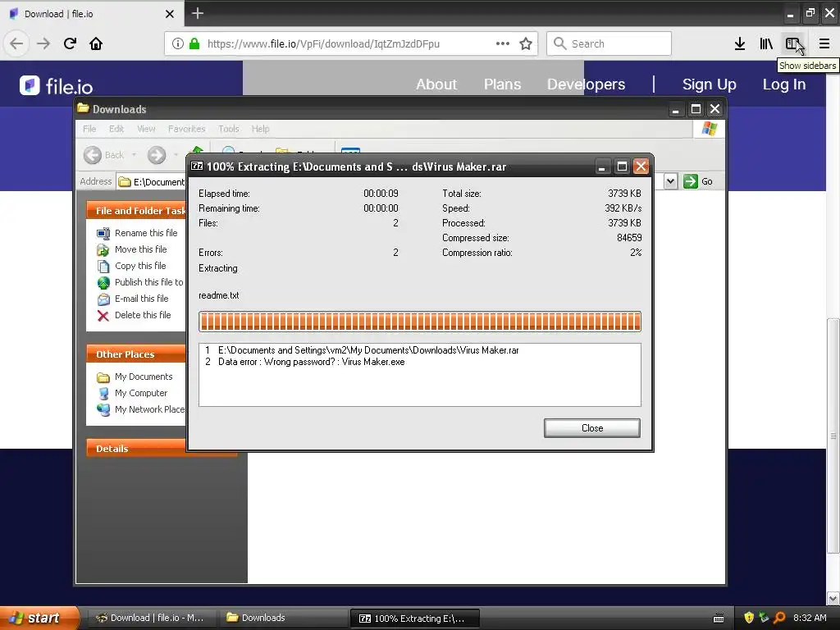
Task: Open page actions three-dot menu
Action: coord(503,44)
